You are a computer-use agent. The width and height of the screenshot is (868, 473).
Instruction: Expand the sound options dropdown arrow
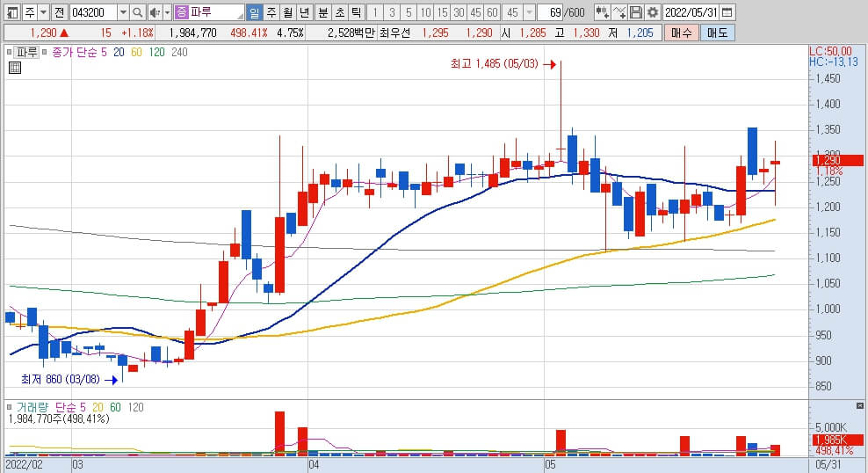[x=167, y=12]
